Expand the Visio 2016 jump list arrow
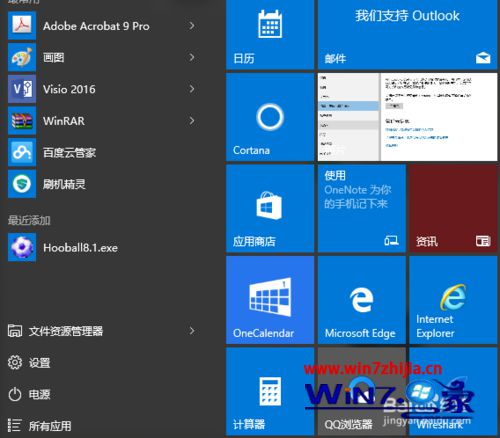Viewport: 500px width, 438px height. pyautogui.click(x=192, y=89)
